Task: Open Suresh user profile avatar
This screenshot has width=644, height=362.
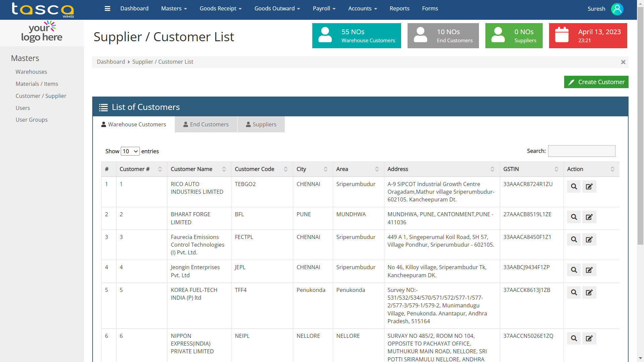Action: point(617,9)
